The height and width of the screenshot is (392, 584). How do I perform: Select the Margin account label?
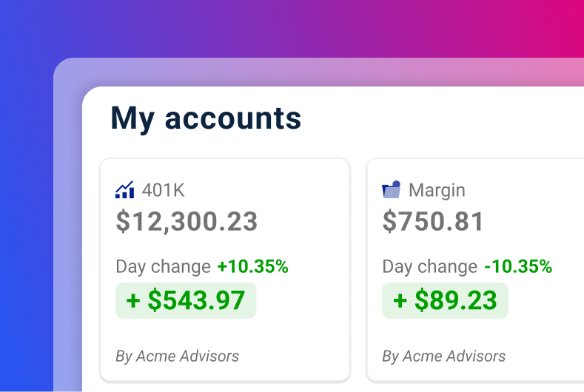tap(437, 191)
